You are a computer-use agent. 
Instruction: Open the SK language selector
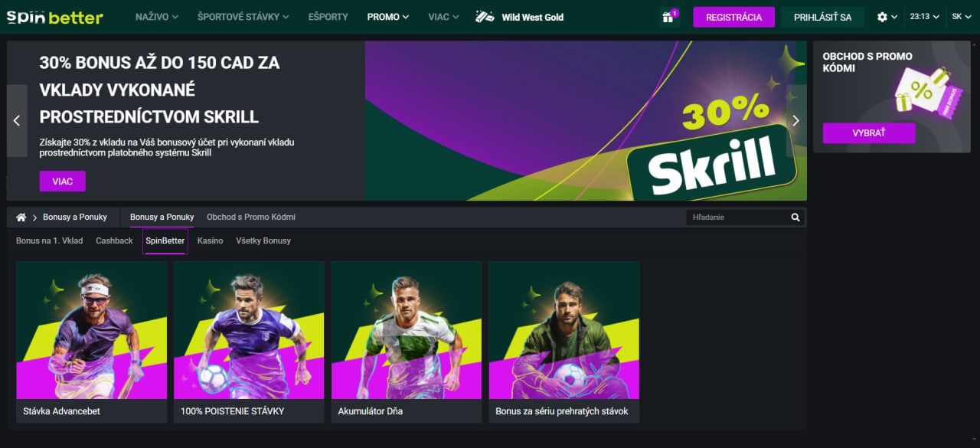point(962,17)
